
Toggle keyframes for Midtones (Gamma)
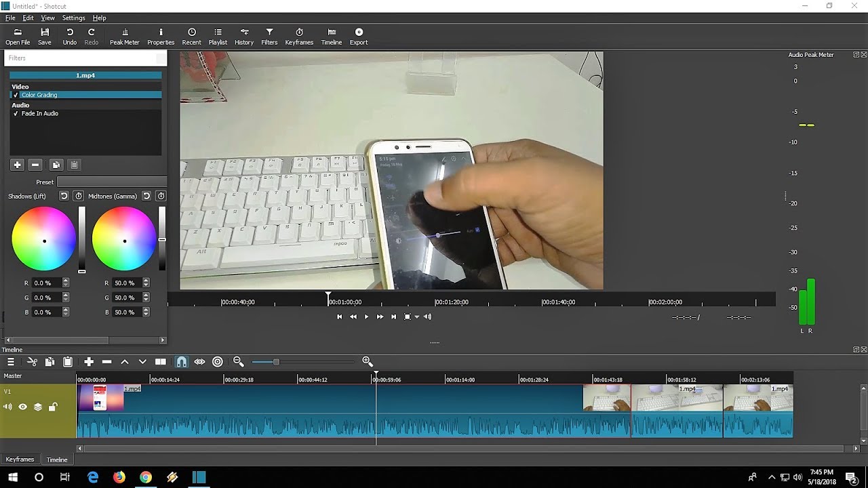click(161, 196)
